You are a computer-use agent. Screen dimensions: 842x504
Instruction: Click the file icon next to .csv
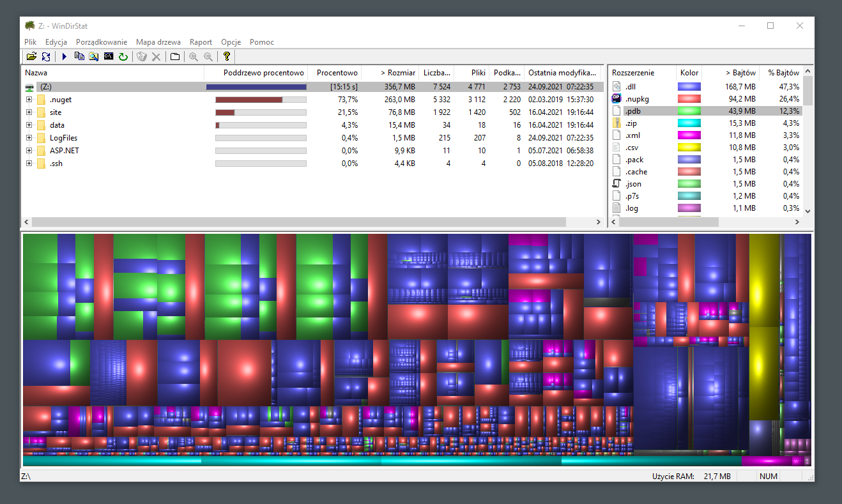(616, 147)
